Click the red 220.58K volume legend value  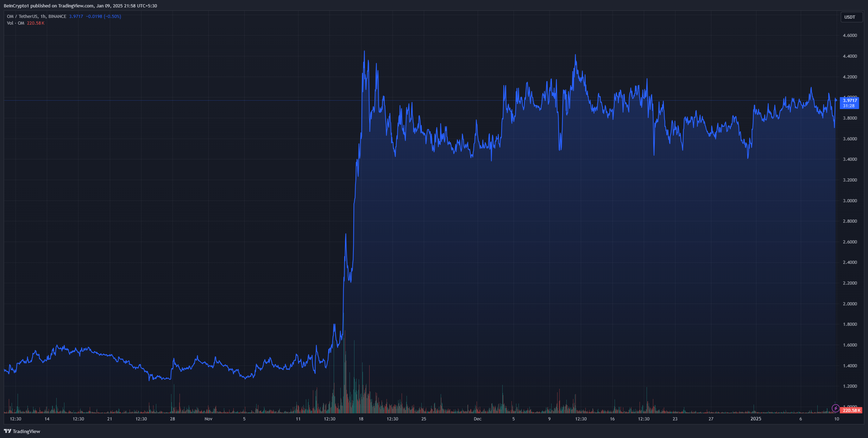click(36, 23)
